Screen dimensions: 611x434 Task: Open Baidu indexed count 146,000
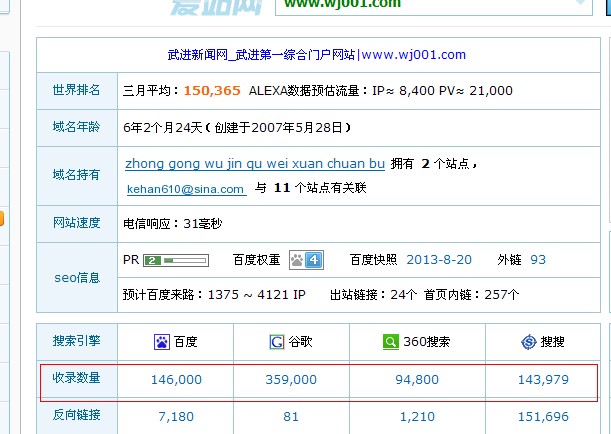176,379
